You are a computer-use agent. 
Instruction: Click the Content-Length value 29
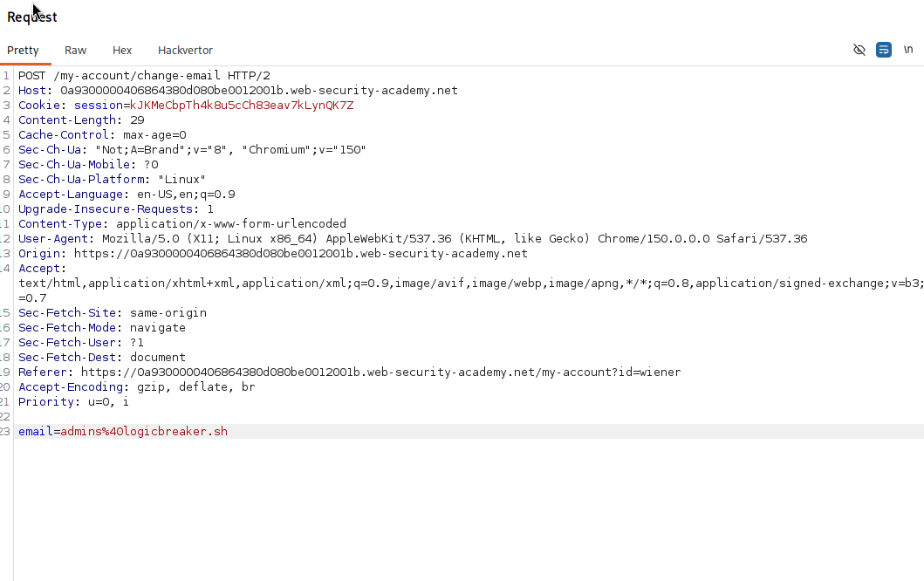click(137, 120)
